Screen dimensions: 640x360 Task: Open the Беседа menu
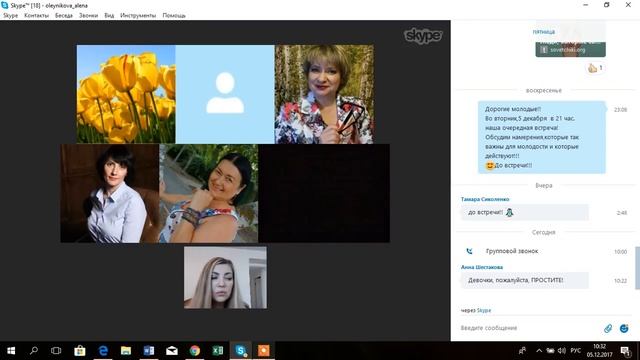coord(64,16)
